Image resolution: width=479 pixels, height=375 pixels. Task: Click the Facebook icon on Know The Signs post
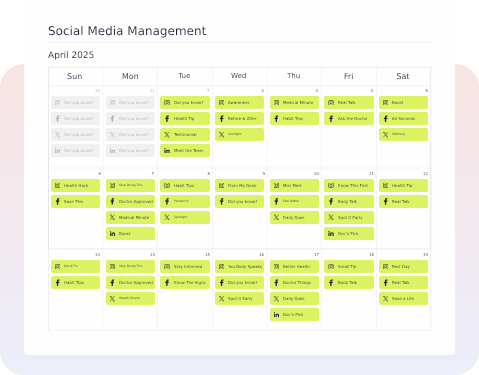tap(167, 283)
